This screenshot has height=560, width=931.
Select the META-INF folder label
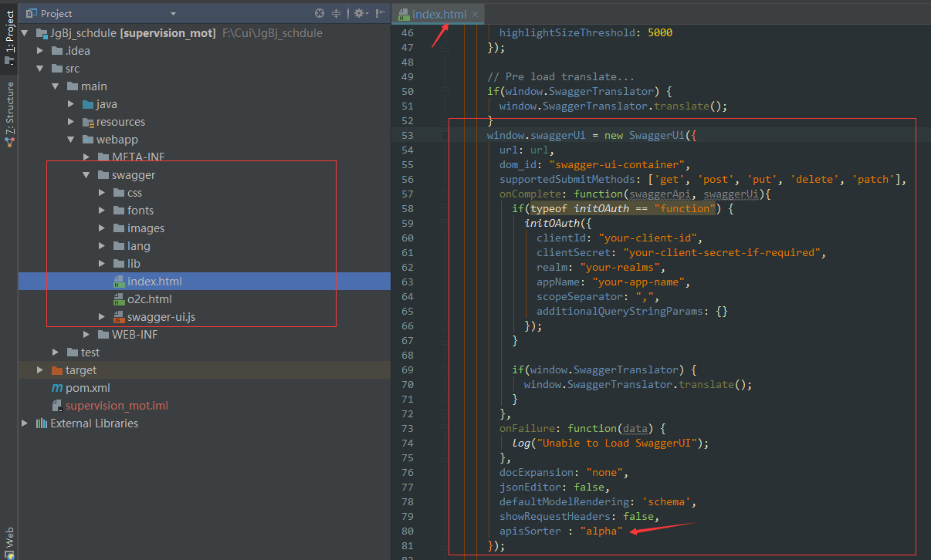coord(138,157)
